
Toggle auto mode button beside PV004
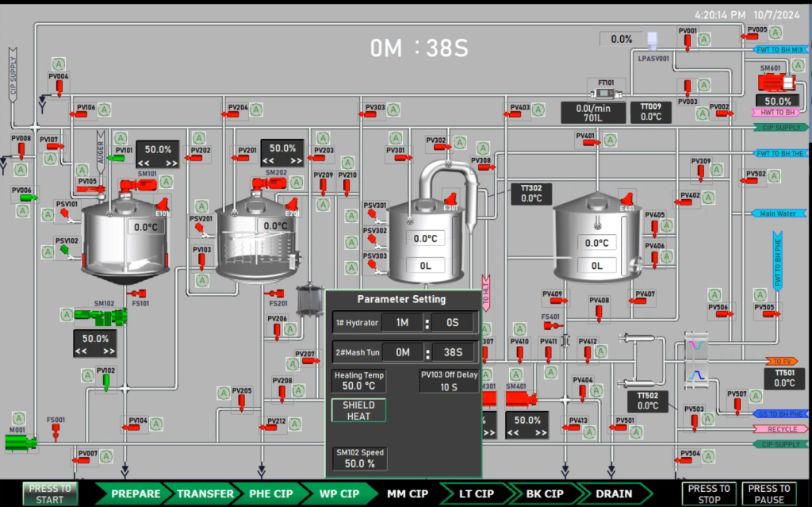(59, 63)
